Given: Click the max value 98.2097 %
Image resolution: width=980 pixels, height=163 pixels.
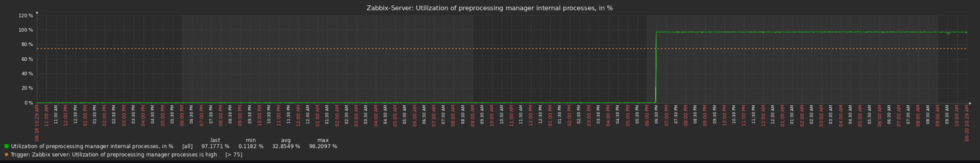Looking at the screenshot, I should (323, 146).
